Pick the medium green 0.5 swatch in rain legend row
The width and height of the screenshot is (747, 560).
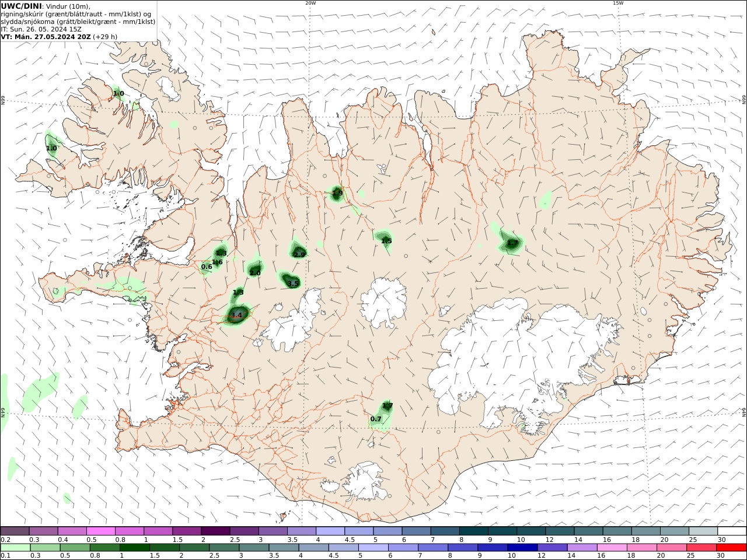point(75,547)
